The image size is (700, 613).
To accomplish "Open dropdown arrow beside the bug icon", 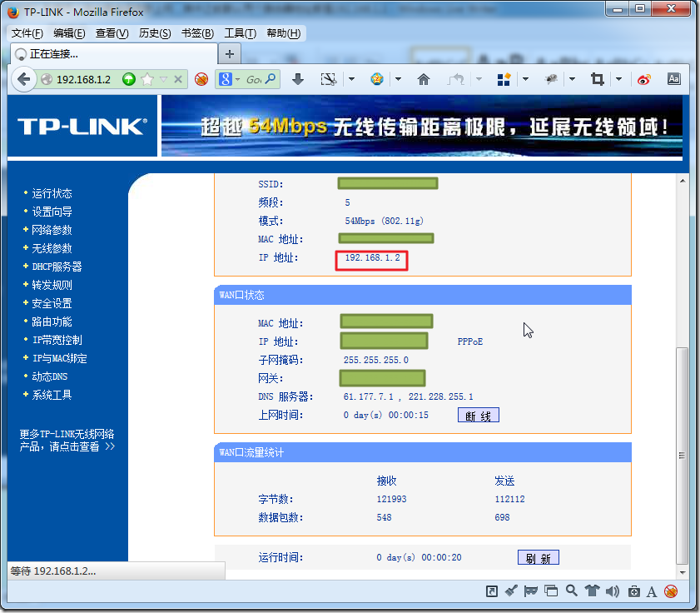I will 572,79.
